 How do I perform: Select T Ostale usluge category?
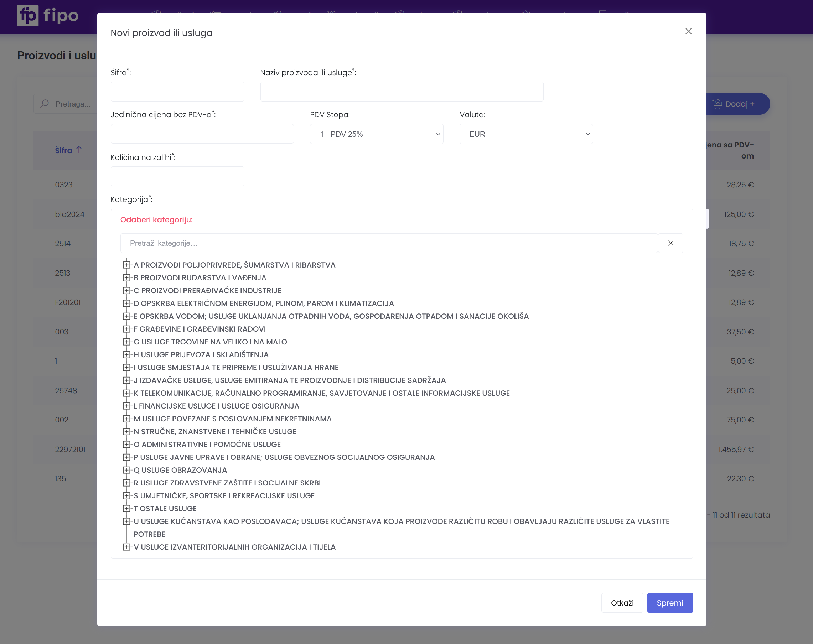click(165, 508)
